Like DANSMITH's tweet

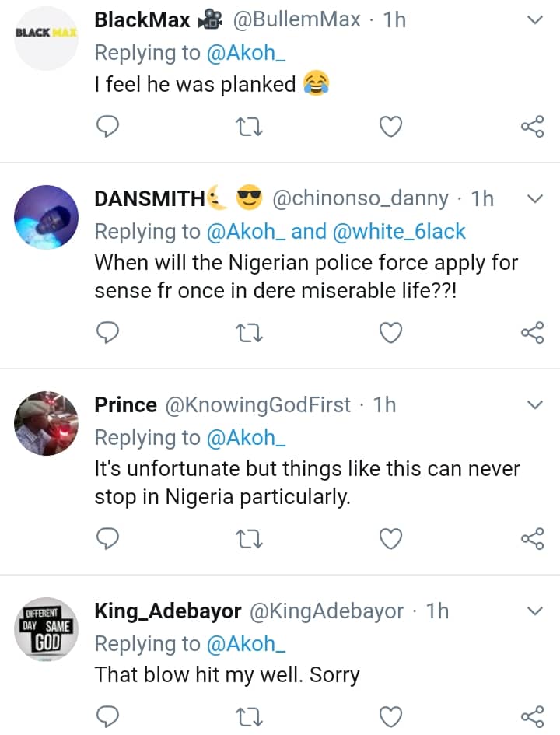(x=390, y=333)
